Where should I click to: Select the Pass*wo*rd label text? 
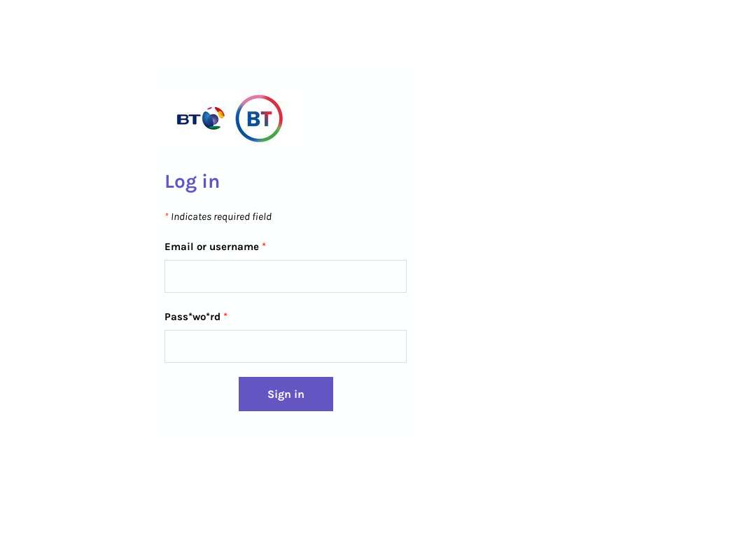[192, 317]
